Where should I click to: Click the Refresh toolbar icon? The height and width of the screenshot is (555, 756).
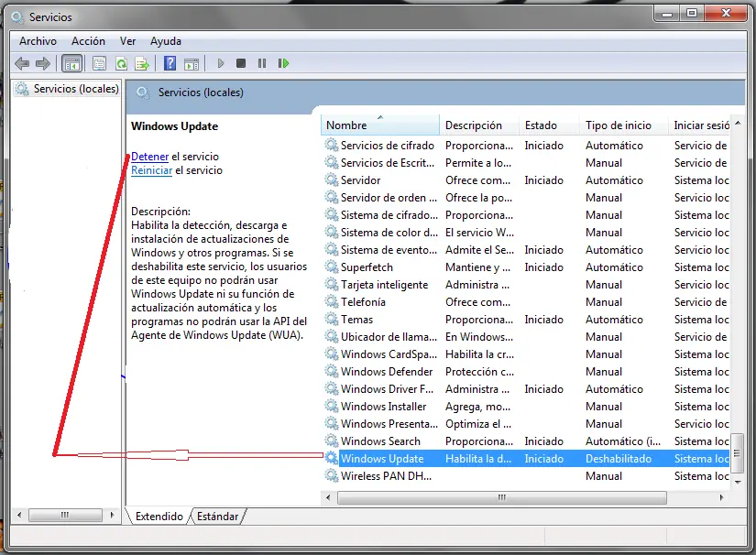click(x=122, y=63)
